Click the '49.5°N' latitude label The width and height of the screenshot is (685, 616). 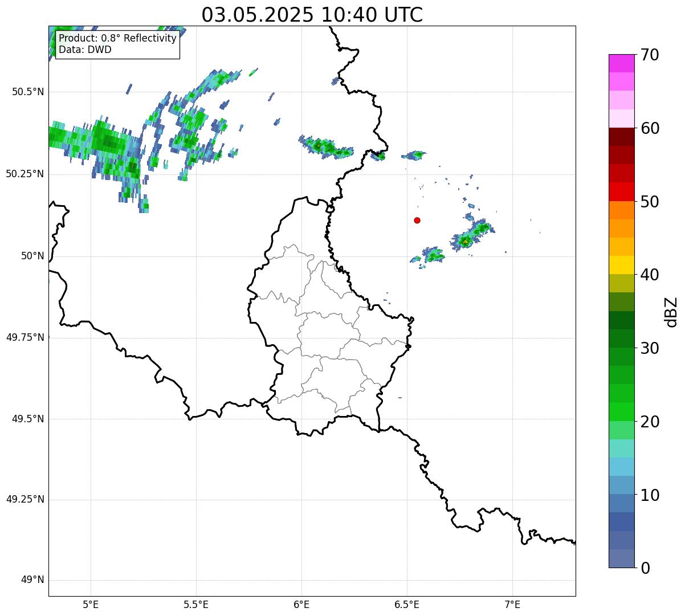tap(27, 419)
